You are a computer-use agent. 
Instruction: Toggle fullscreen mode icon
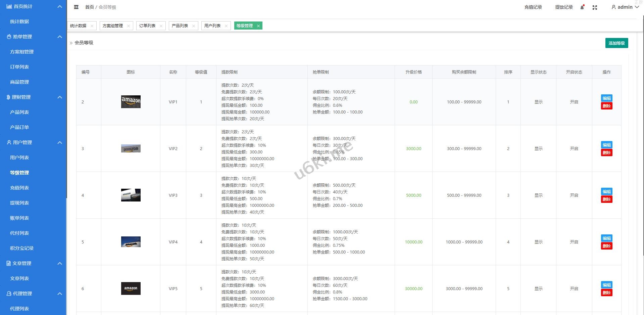point(595,7)
